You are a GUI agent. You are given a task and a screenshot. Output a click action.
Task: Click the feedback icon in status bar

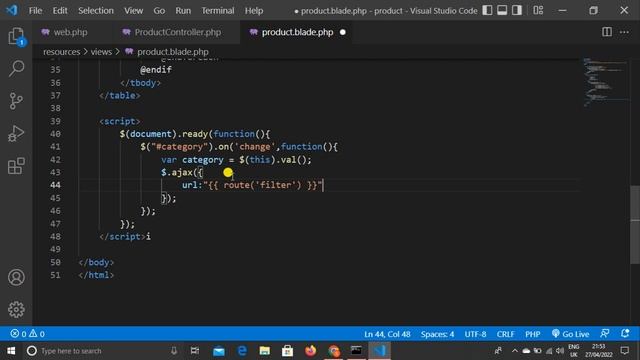pyautogui.click(x=605, y=333)
